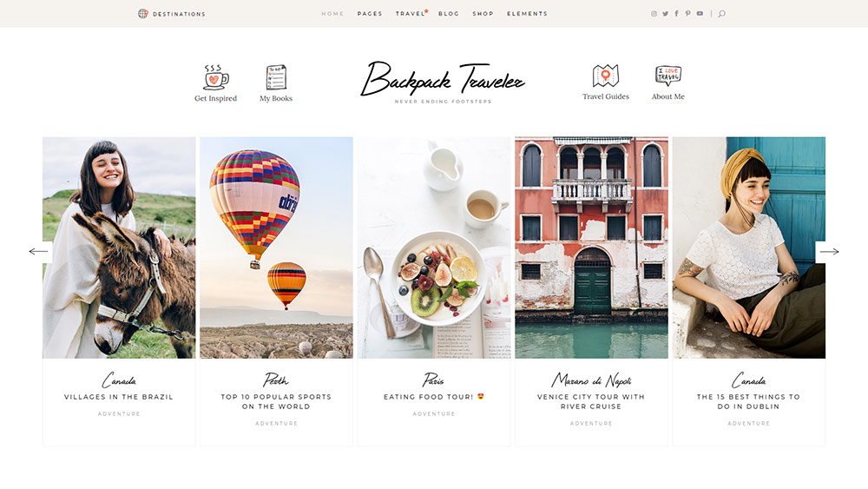Open the My Books checklist icon
Viewport: 868px width, 489px height.
276,77
